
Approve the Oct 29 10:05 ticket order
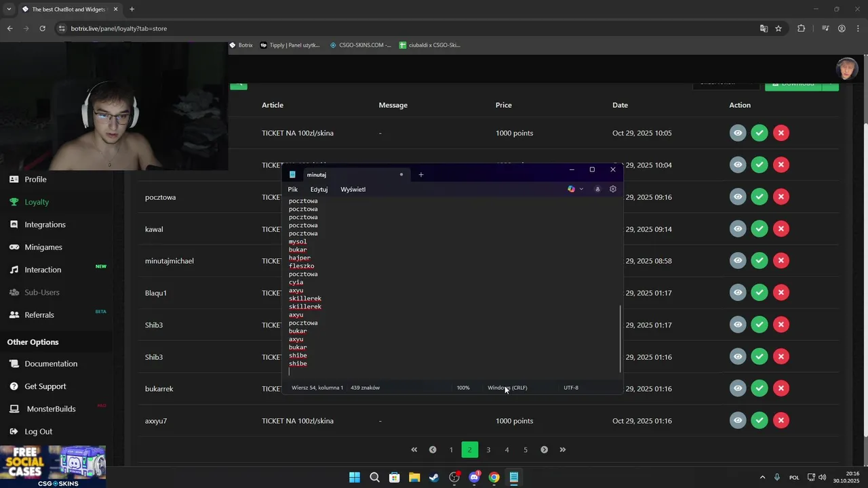tap(759, 133)
